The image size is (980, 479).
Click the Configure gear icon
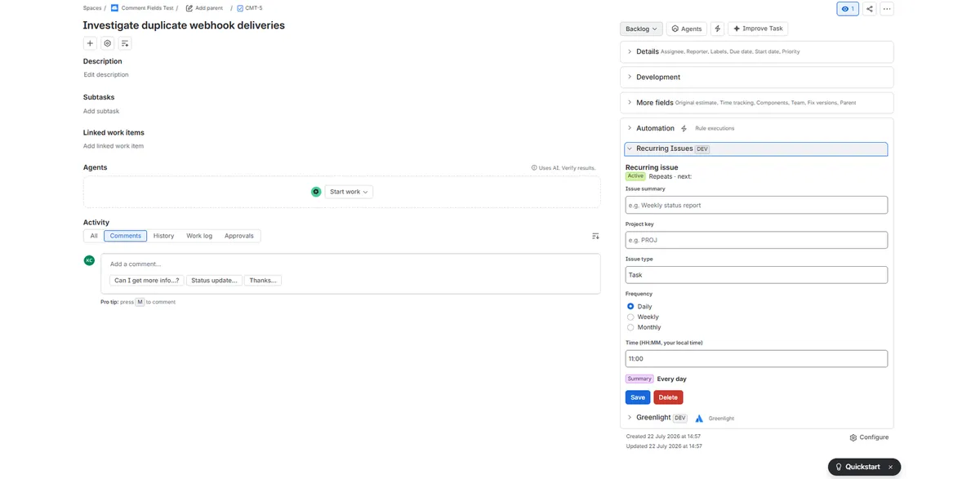[853, 437]
